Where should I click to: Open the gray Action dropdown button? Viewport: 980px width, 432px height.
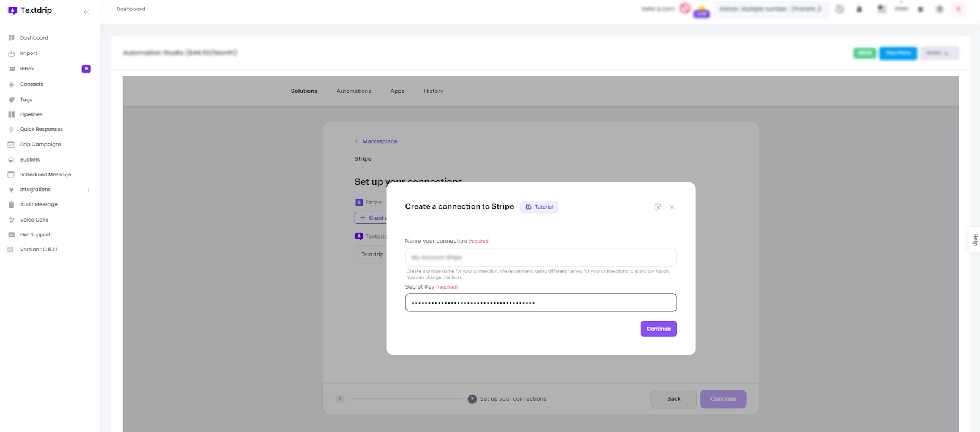click(x=939, y=53)
